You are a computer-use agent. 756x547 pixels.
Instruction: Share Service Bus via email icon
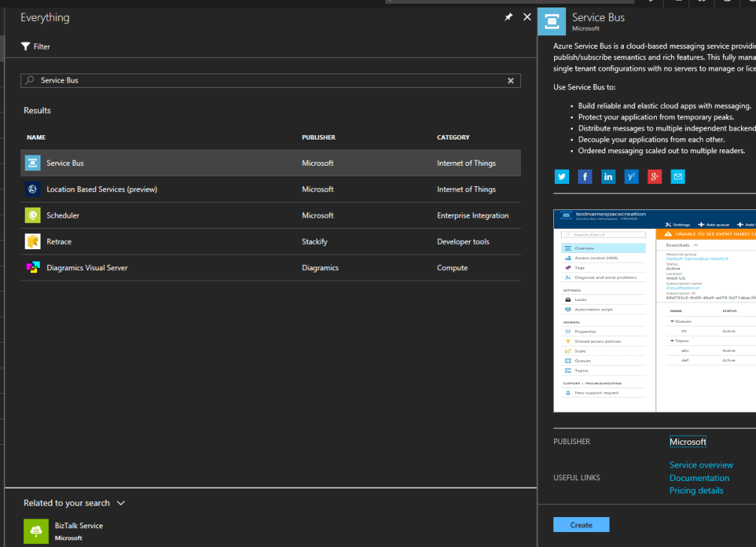tap(677, 176)
